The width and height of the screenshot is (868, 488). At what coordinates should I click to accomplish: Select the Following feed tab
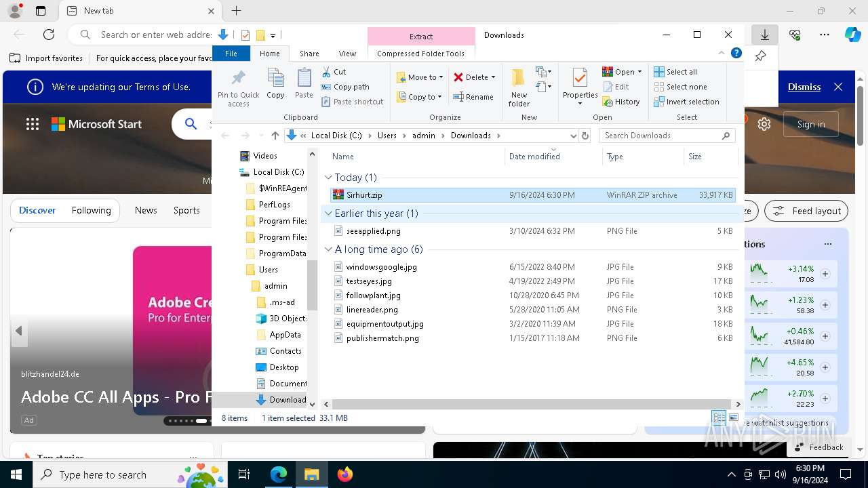tap(91, 210)
